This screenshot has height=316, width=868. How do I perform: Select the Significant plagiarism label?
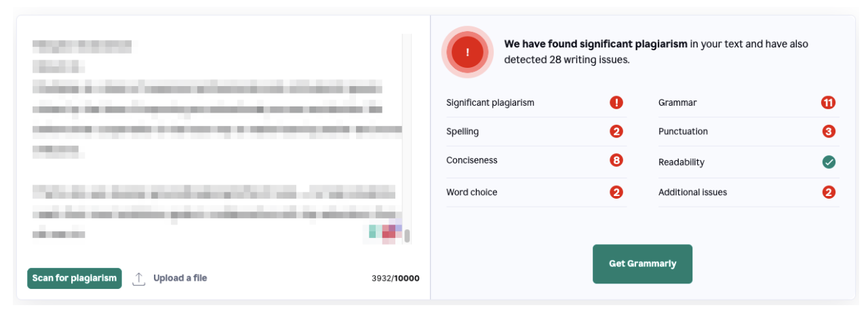tap(490, 103)
